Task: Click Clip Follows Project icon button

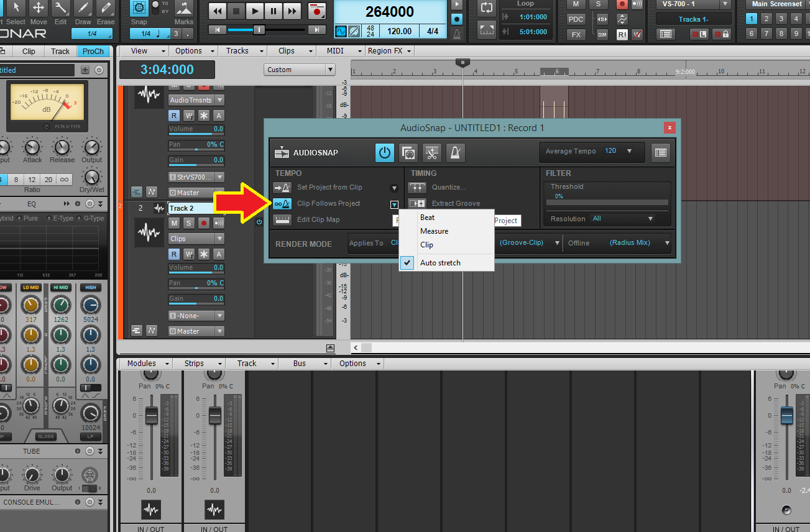Action: pos(282,203)
